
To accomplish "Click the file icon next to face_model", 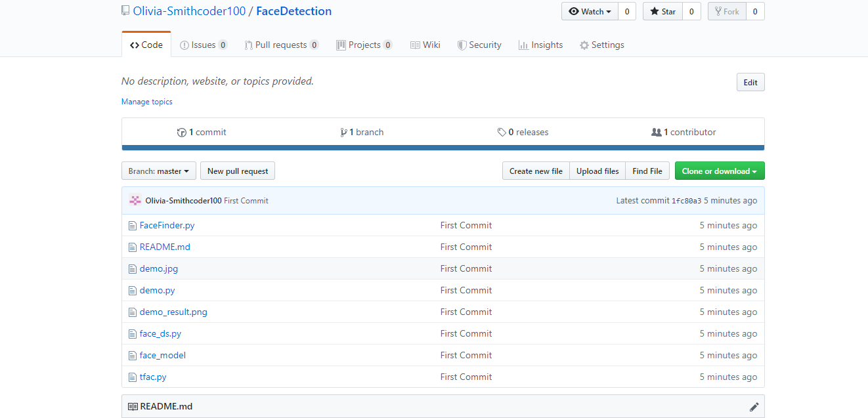I will pyautogui.click(x=133, y=355).
